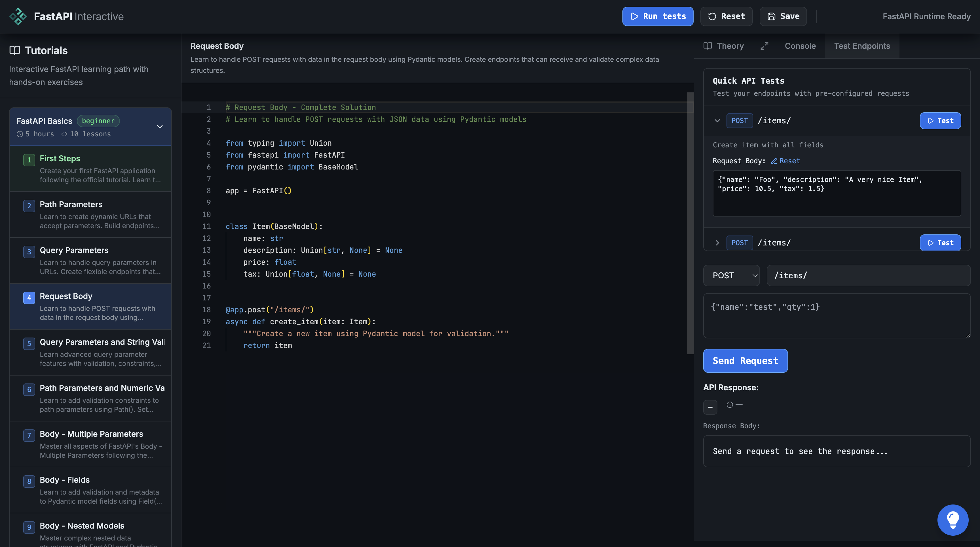Open the HTTP method POST dropdown

tap(731, 275)
